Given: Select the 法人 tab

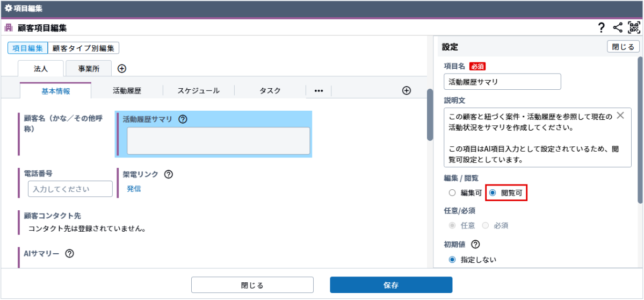Looking at the screenshot, I should pos(41,69).
